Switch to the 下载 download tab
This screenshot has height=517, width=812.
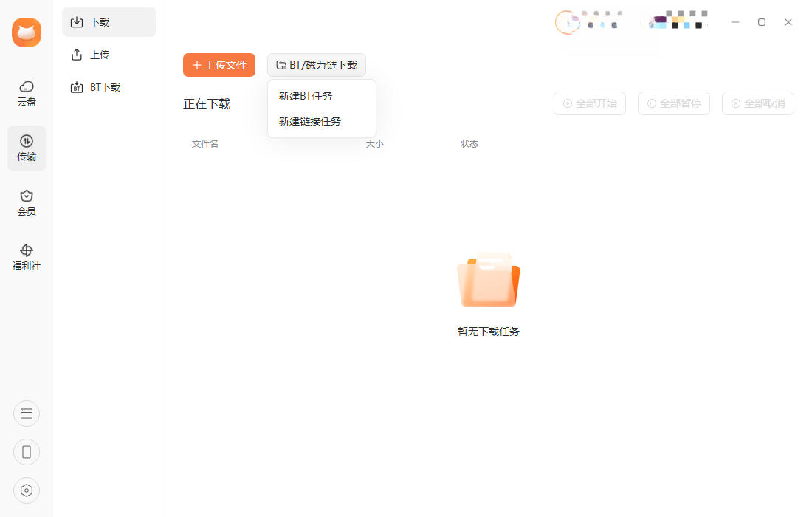pos(109,22)
